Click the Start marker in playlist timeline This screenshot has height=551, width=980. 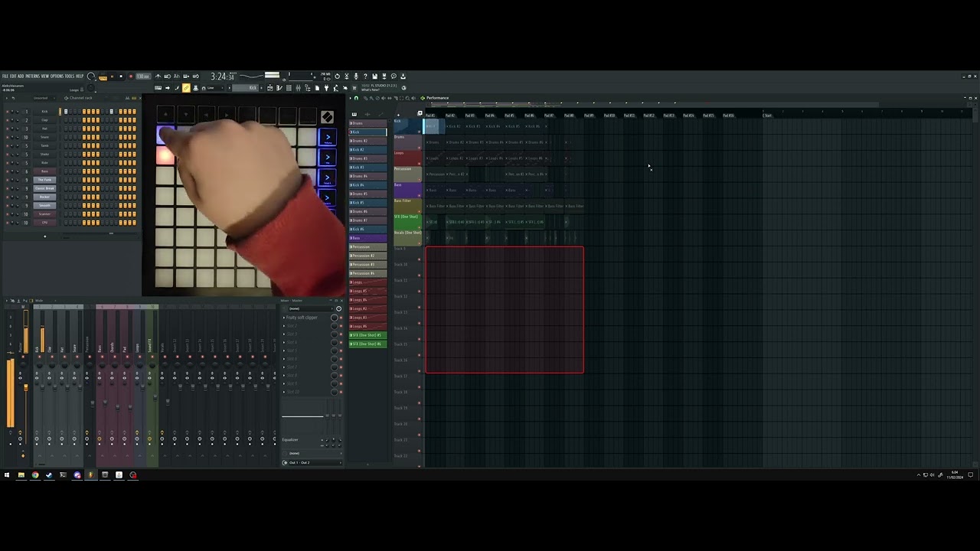click(767, 116)
